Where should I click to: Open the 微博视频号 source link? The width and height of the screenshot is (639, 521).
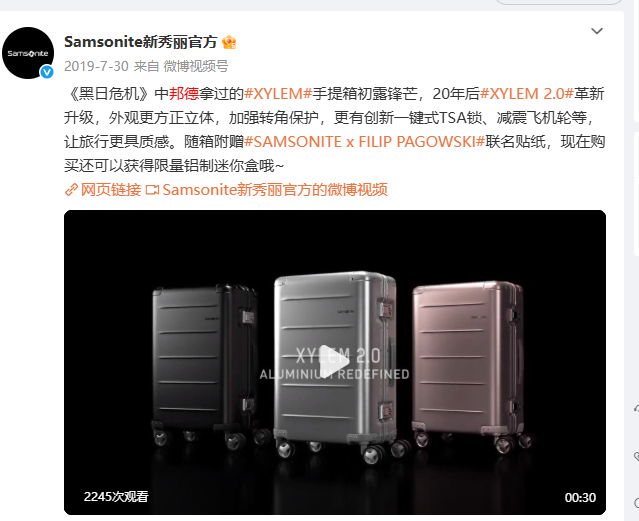point(196,66)
